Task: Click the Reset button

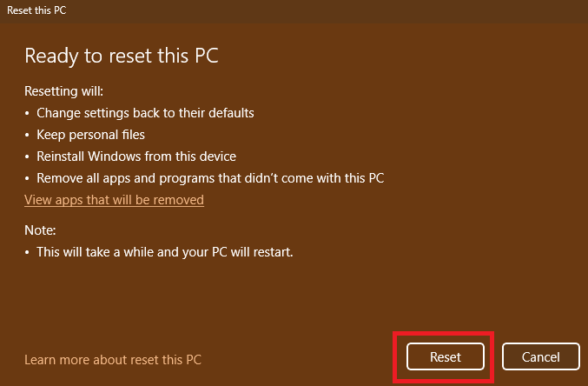Action: 445,356
